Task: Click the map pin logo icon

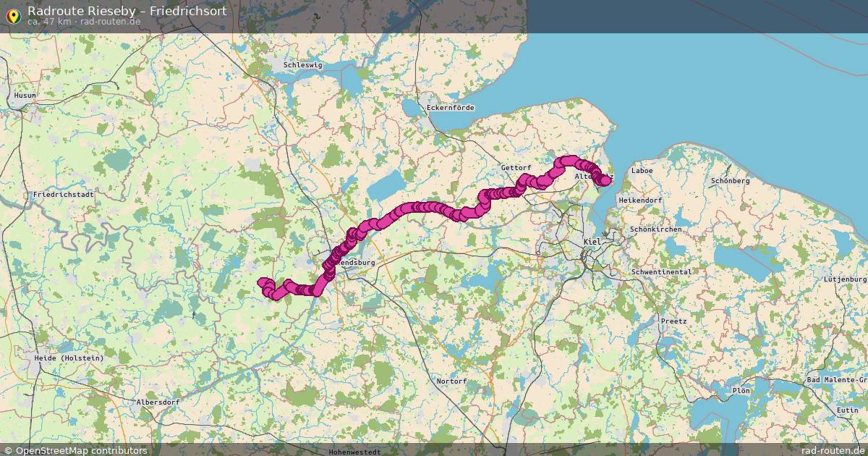Action: tap(12, 14)
